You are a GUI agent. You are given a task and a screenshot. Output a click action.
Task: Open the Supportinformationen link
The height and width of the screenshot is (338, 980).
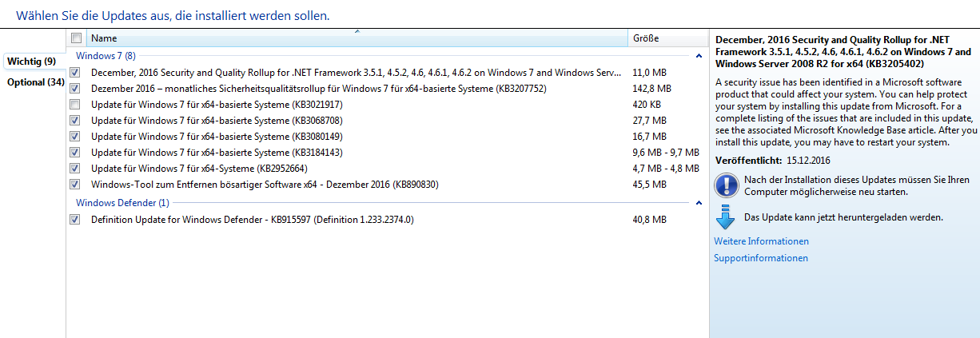[760, 258]
